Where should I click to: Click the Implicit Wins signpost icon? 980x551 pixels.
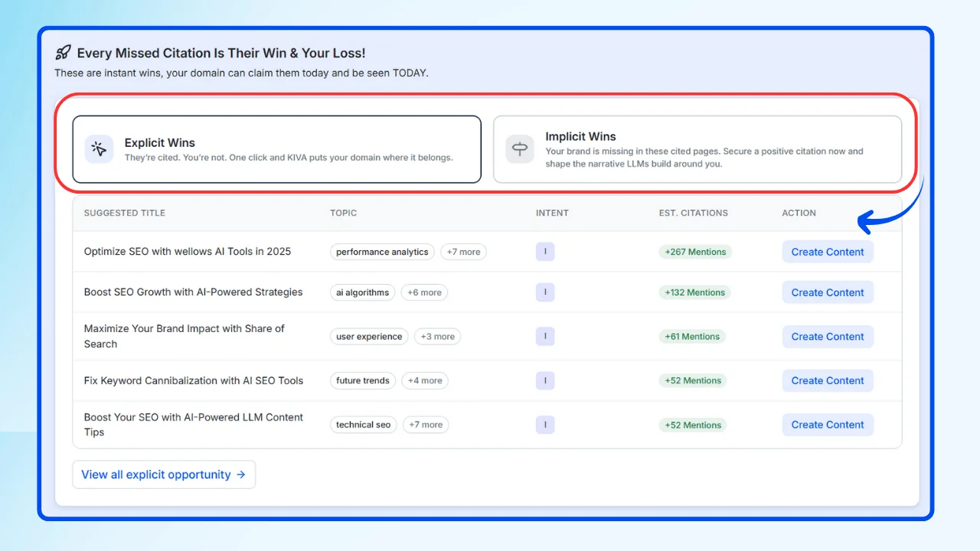pos(520,149)
